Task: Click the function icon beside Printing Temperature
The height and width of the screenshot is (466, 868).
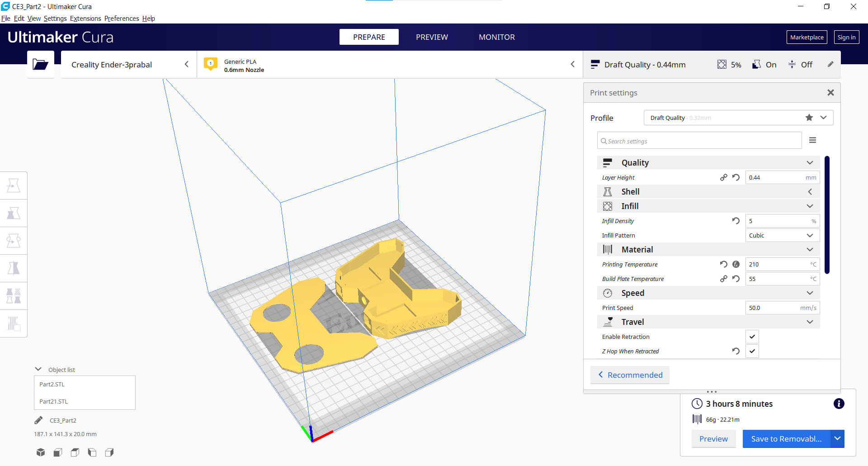Action: point(736,264)
